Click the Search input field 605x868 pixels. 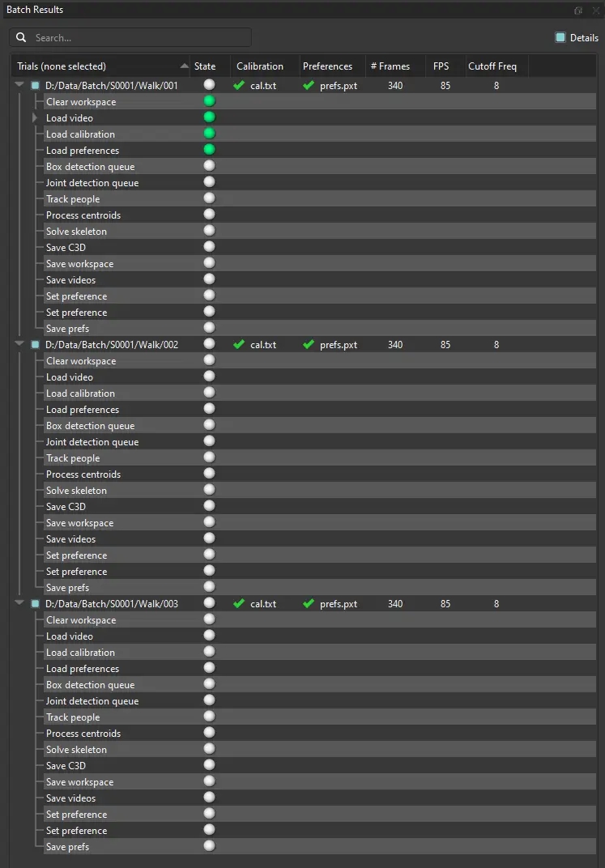(x=138, y=38)
